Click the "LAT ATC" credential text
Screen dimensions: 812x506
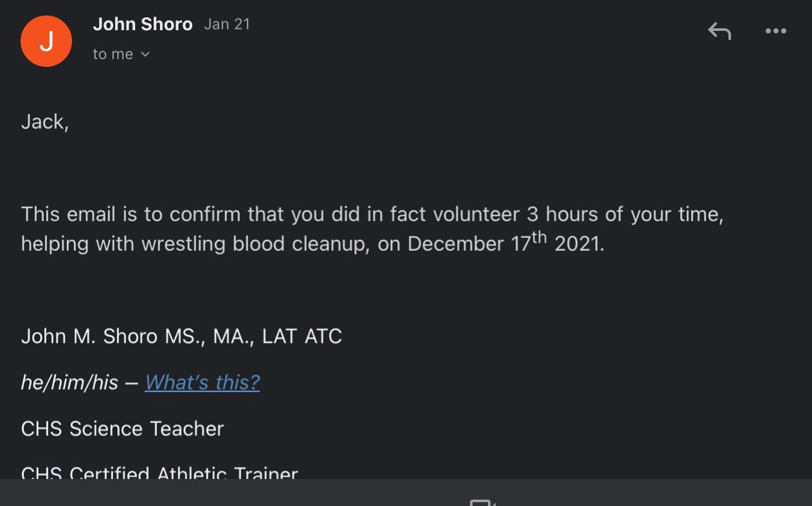click(302, 336)
